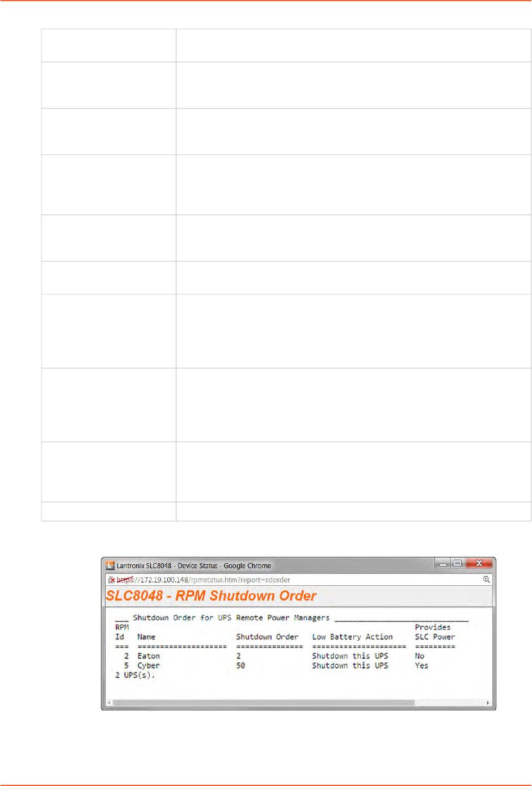This screenshot has height=786, width=532.
Task: Click the '2 UPS(s).' summary line
Action: point(135,675)
